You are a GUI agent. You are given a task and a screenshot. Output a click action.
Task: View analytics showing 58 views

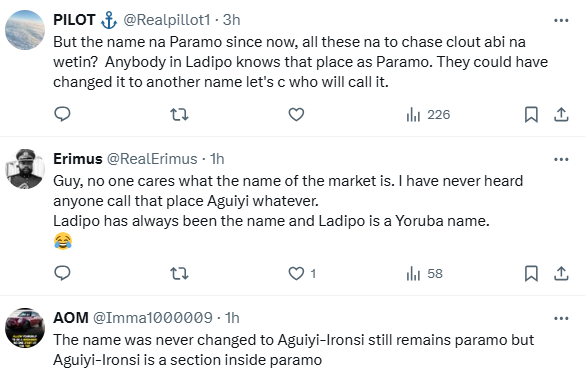pyautogui.click(x=425, y=274)
